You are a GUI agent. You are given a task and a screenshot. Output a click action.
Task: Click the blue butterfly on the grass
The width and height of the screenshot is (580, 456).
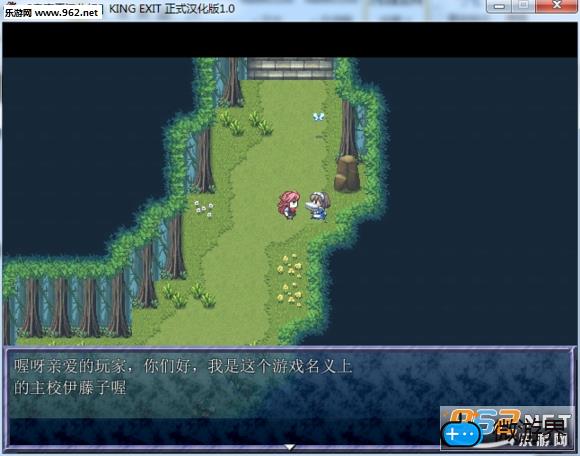click(x=318, y=116)
